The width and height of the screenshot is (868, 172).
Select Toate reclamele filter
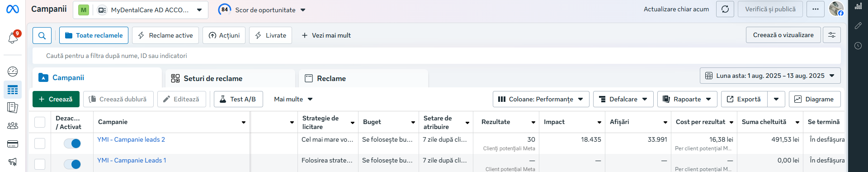(x=94, y=35)
